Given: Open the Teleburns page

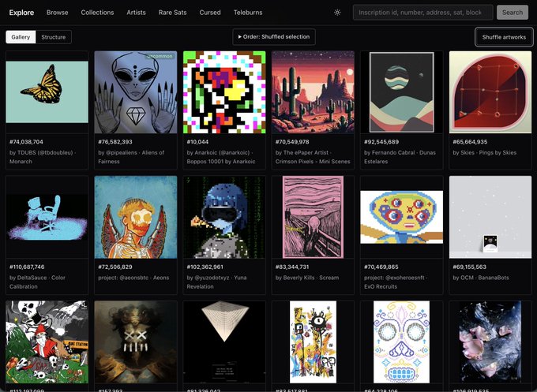Looking at the screenshot, I should (x=248, y=13).
